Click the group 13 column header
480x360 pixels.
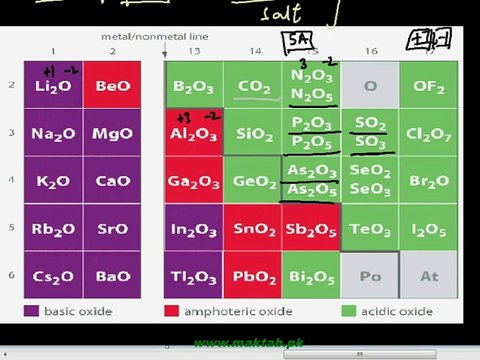(194, 51)
